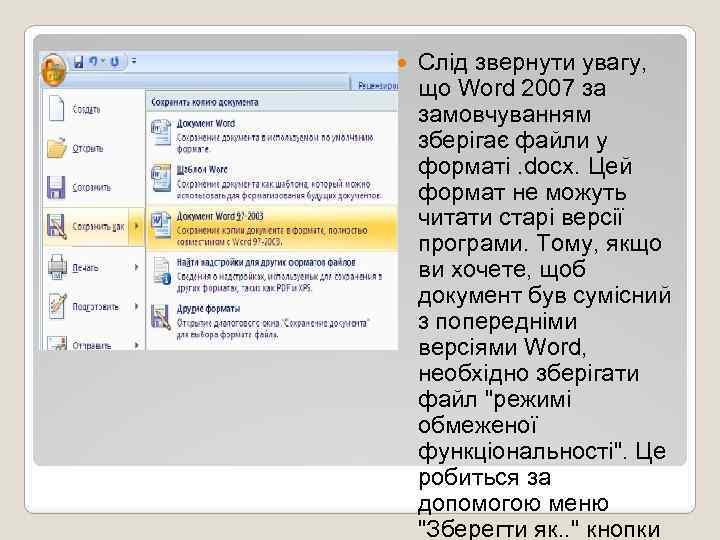Select the Документ Word save option
720x540 pixels.
click(272, 135)
